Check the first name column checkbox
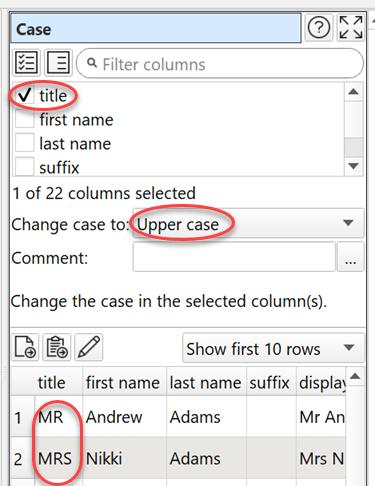375x486 pixels. 25,120
